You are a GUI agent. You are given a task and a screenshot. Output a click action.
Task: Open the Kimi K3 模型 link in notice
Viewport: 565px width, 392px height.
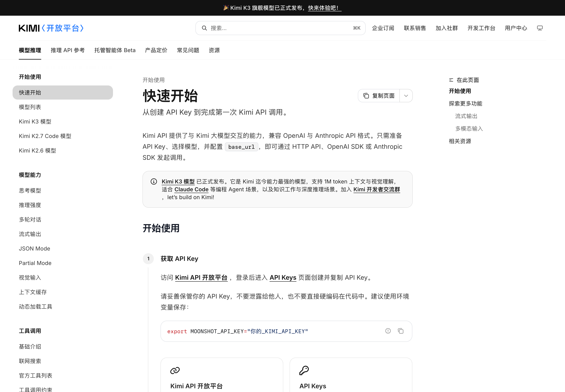click(x=178, y=181)
